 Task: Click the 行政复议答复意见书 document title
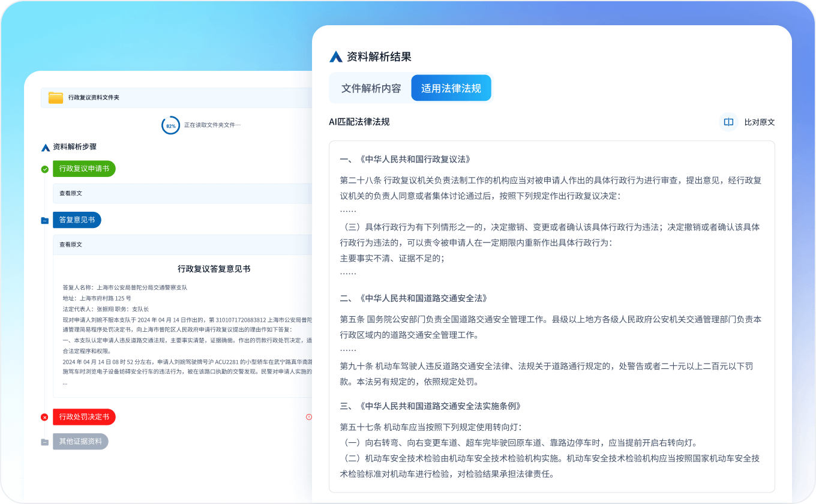[214, 269]
